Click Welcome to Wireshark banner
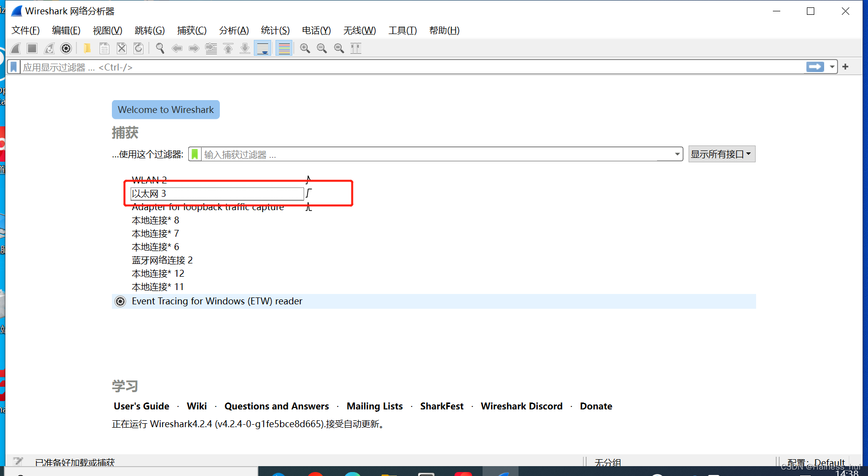Image resolution: width=868 pixels, height=476 pixels. [x=166, y=110]
